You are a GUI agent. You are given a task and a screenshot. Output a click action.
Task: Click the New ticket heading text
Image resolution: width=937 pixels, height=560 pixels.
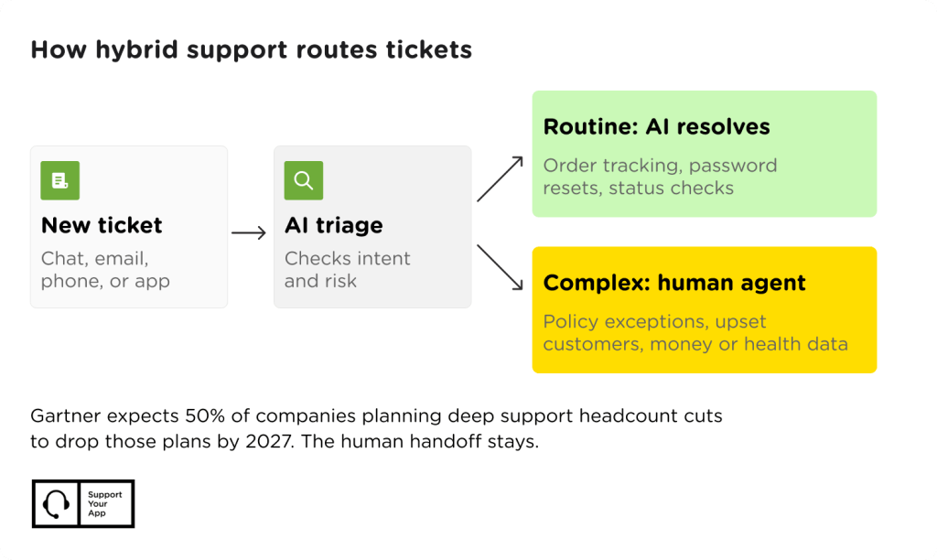102,225
